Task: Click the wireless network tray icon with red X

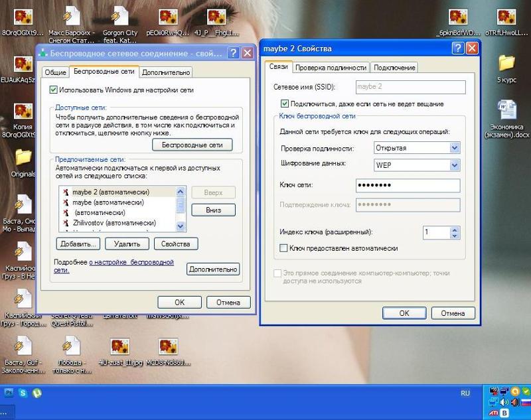Action: coord(493,391)
